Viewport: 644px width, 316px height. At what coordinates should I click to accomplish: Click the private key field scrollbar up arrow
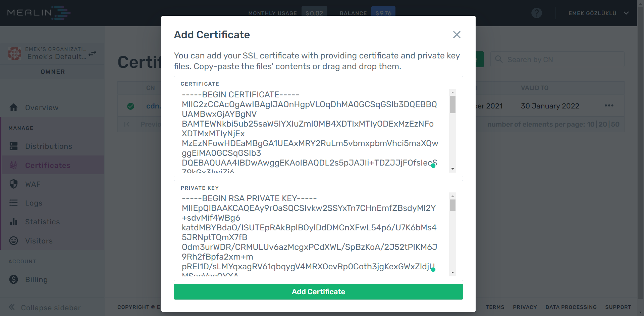click(452, 196)
